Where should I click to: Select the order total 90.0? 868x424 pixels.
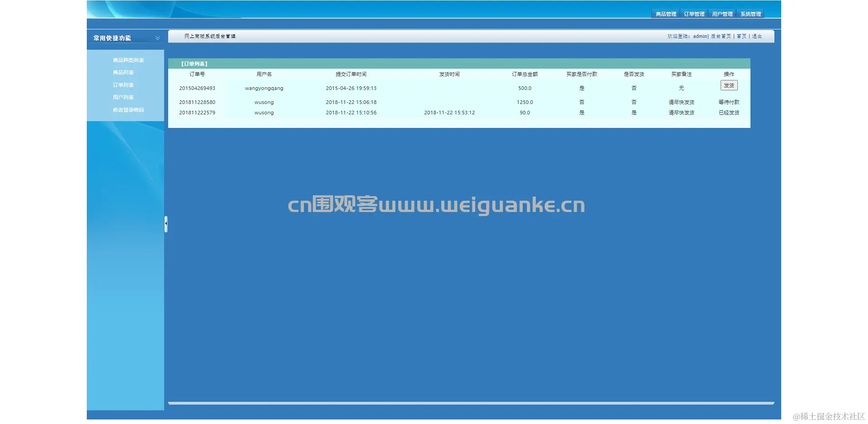click(525, 113)
